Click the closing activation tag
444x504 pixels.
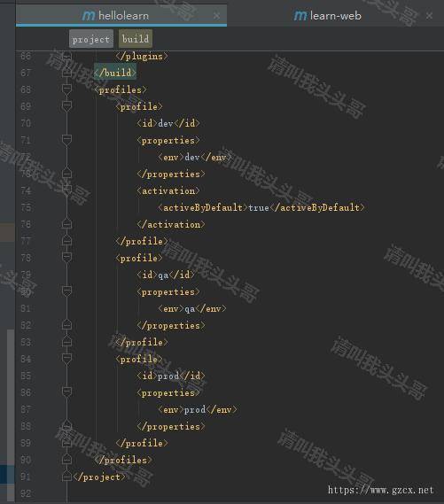point(171,224)
